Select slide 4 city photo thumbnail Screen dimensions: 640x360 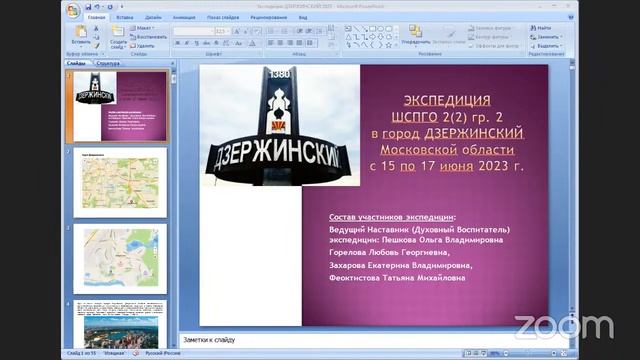(x=120, y=324)
